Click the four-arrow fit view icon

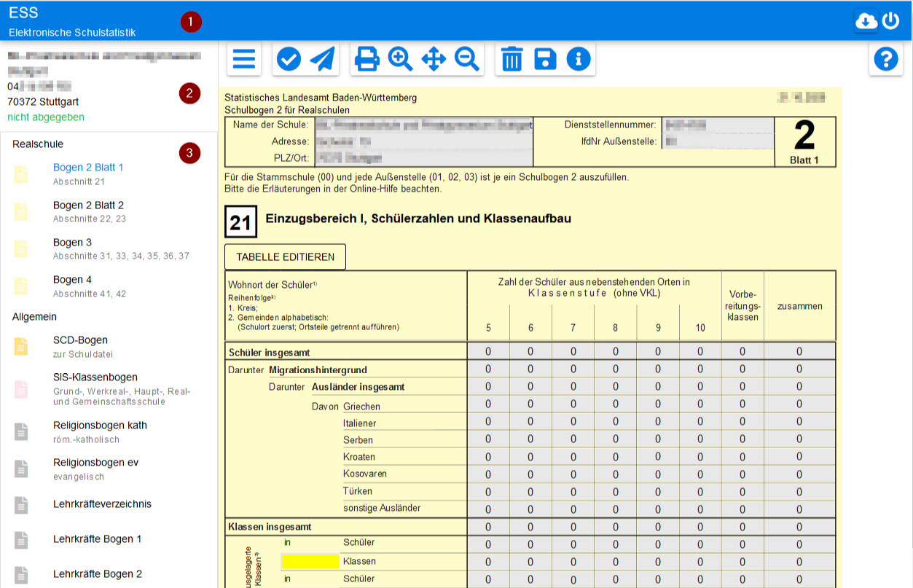[434, 59]
